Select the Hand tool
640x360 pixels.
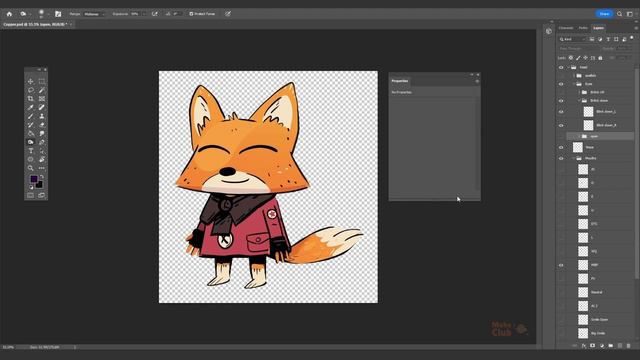point(42,159)
